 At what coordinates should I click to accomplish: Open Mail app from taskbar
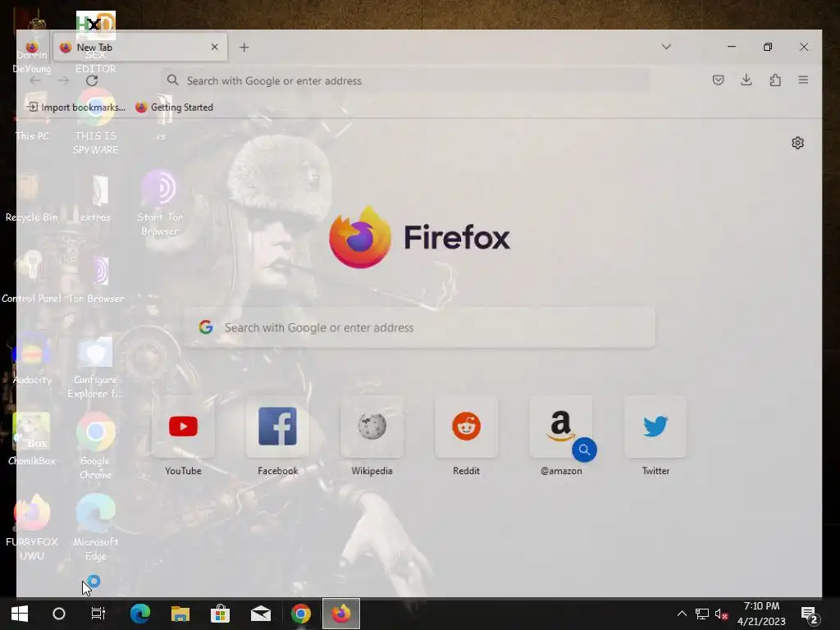coord(261,614)
